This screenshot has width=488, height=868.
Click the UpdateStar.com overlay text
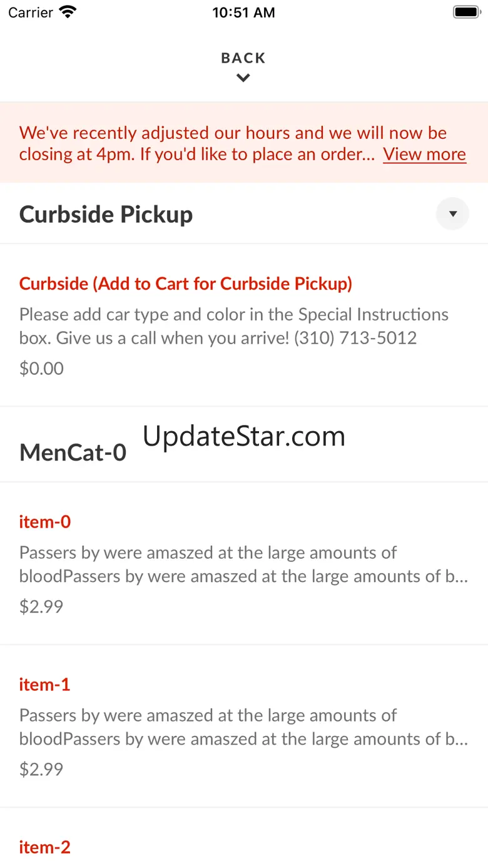244,436
